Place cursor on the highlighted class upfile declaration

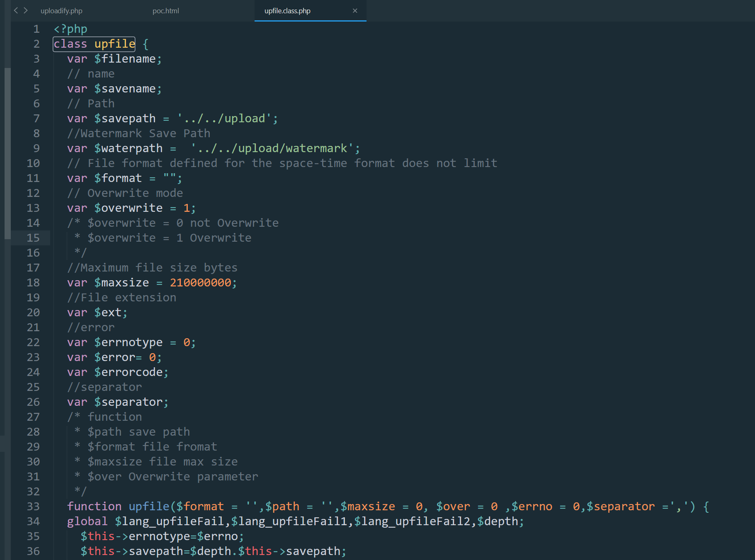pyautogui.click(x=94, y=44)
